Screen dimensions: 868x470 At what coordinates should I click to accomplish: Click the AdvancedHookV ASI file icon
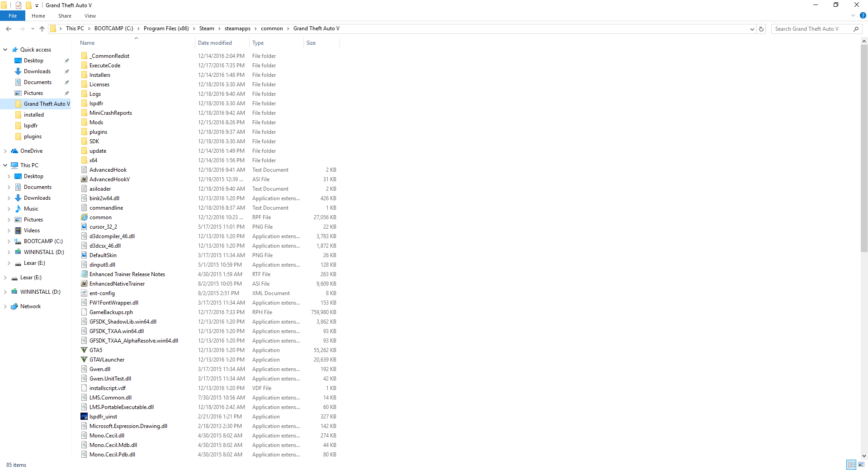(x=84, y=179)
